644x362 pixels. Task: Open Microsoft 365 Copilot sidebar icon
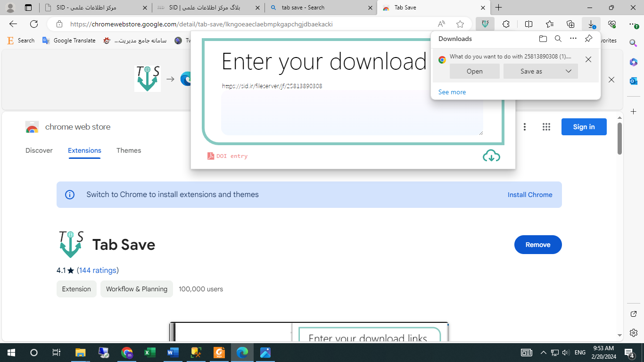click(x=633, y=62)
